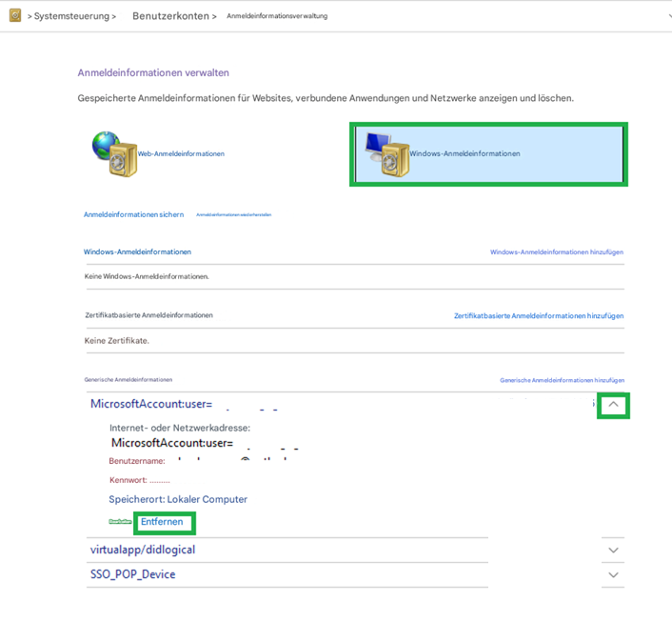Click the Benutzername label

coord(137,461)
